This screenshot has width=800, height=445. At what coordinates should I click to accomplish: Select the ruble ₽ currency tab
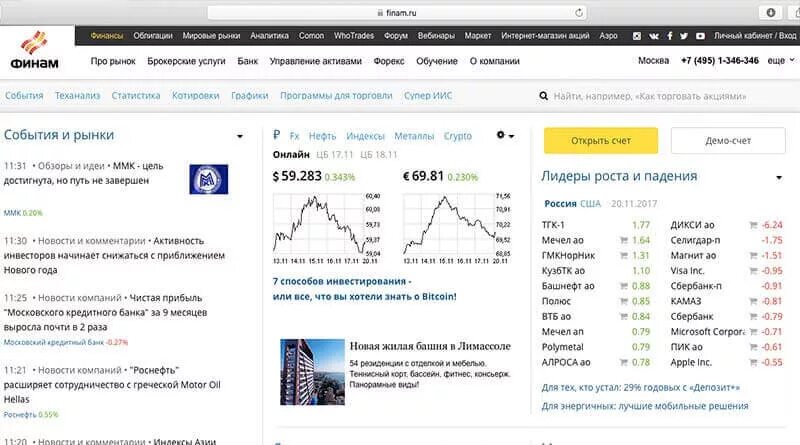click(x=277, y=135)
